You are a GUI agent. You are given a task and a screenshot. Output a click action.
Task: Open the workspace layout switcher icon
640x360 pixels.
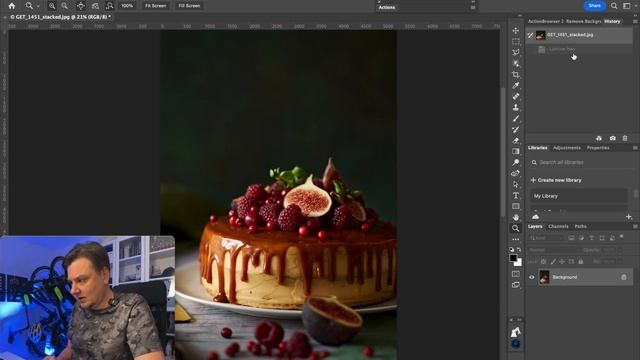627,6
